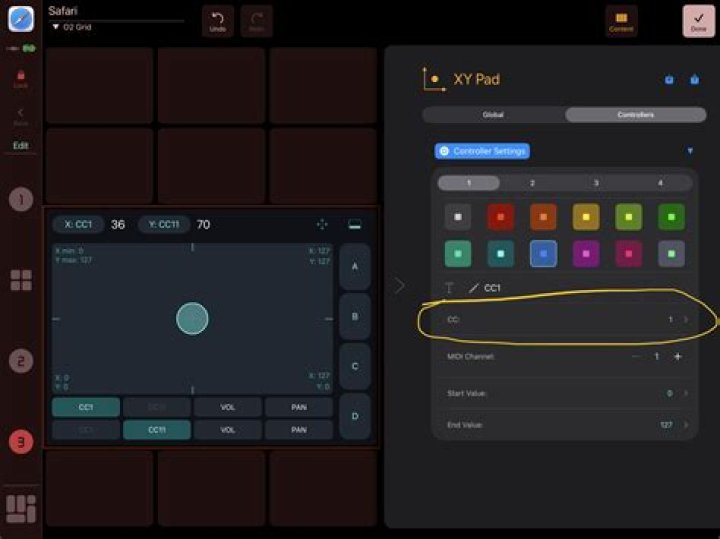The width and height of the screenshot is (720, 539).
Task: Choose the dark green color swatch
Action: (671, 217)
